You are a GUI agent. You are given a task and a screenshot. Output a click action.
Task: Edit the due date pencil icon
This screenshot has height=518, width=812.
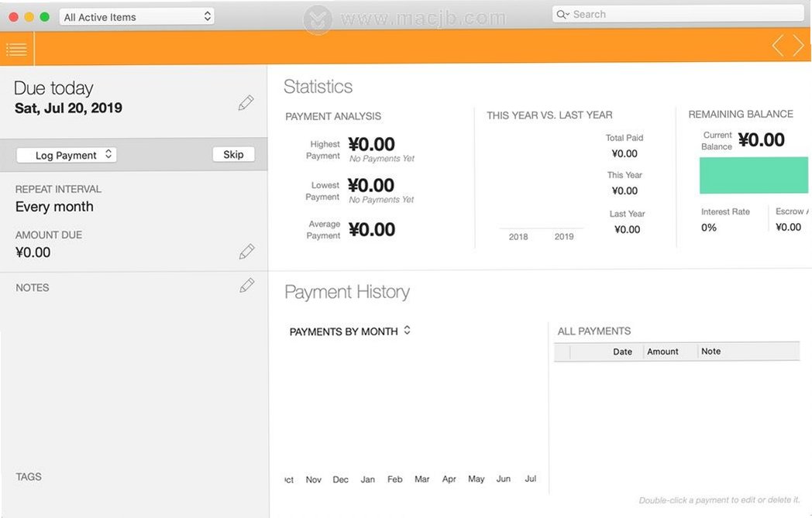[246, 102]
